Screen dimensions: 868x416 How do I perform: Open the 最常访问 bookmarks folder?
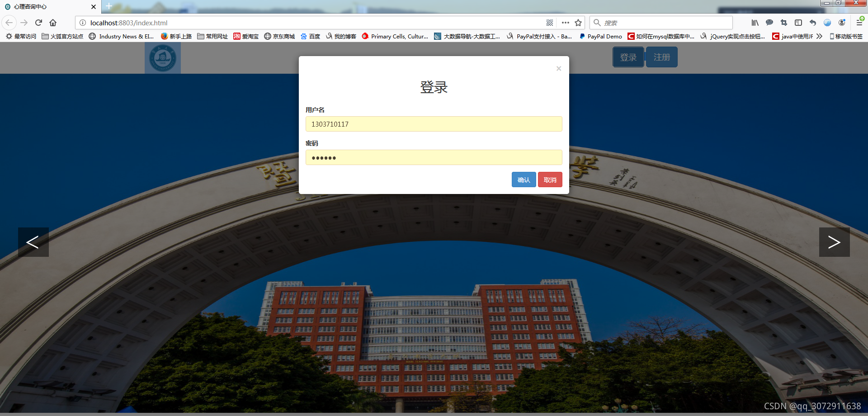tap(21, 36)
